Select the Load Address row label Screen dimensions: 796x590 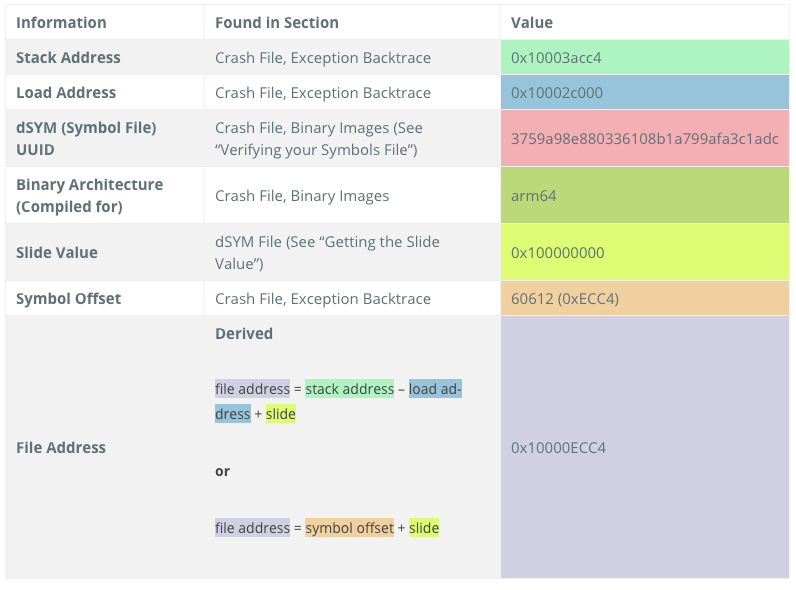pos(66,93)
